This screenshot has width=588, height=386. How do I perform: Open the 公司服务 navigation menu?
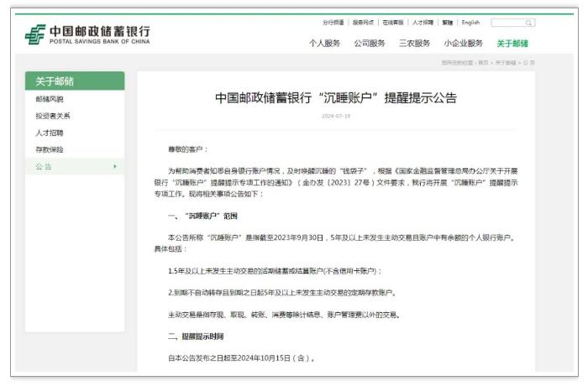(370, 44)
